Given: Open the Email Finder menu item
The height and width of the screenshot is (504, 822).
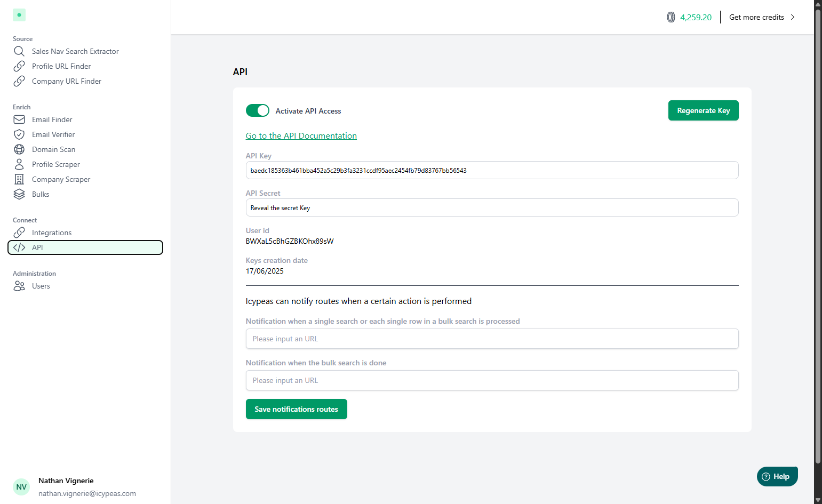Looking at the screenshot, I should click(52, 119).
